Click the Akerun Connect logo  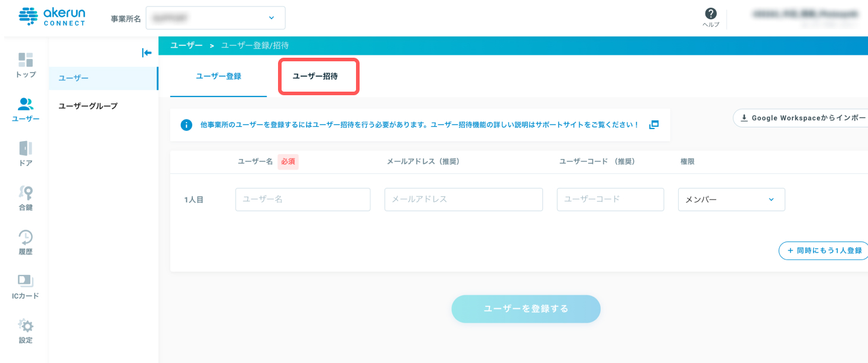click(52, 16)
